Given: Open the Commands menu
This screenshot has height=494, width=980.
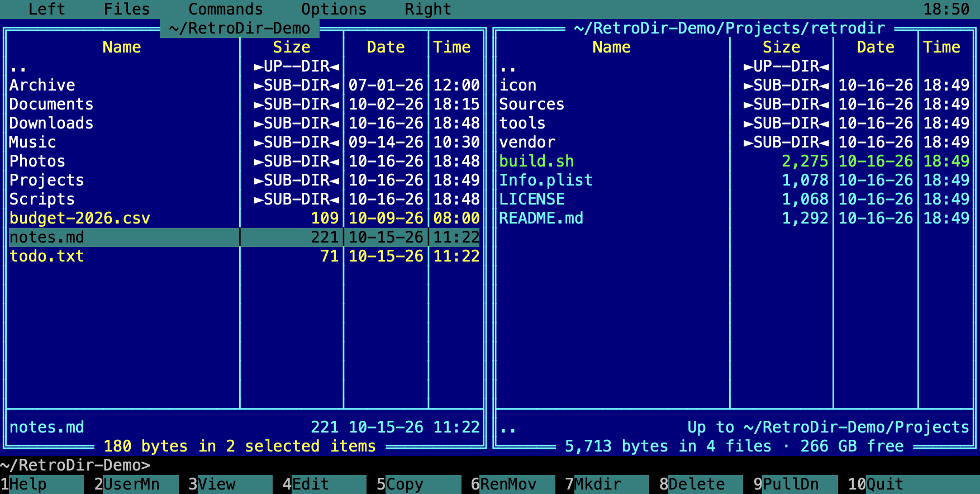Looking at the screenshot, I should point(226,9).
